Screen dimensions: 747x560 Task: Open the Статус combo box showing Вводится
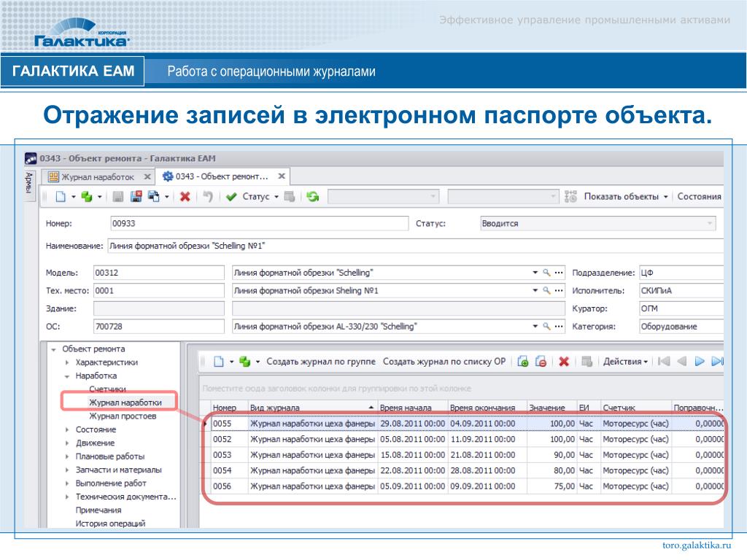(598, 223)
